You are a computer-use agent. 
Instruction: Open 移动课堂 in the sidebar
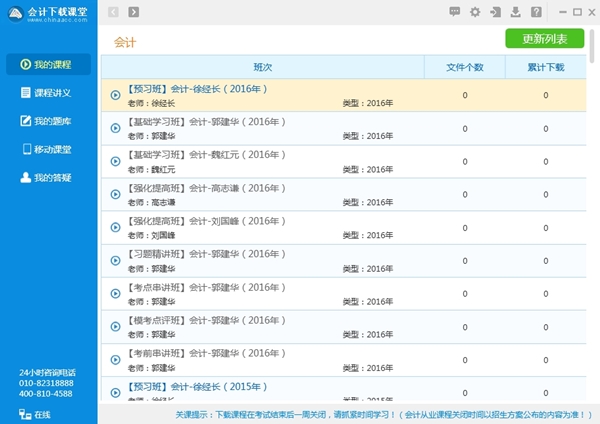(50, 149)
